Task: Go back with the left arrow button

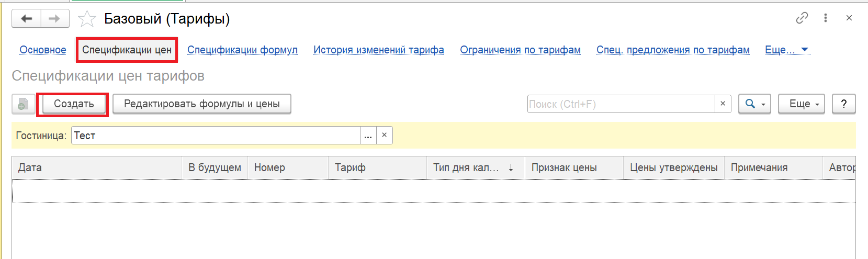Action: [x=26, y=19]
